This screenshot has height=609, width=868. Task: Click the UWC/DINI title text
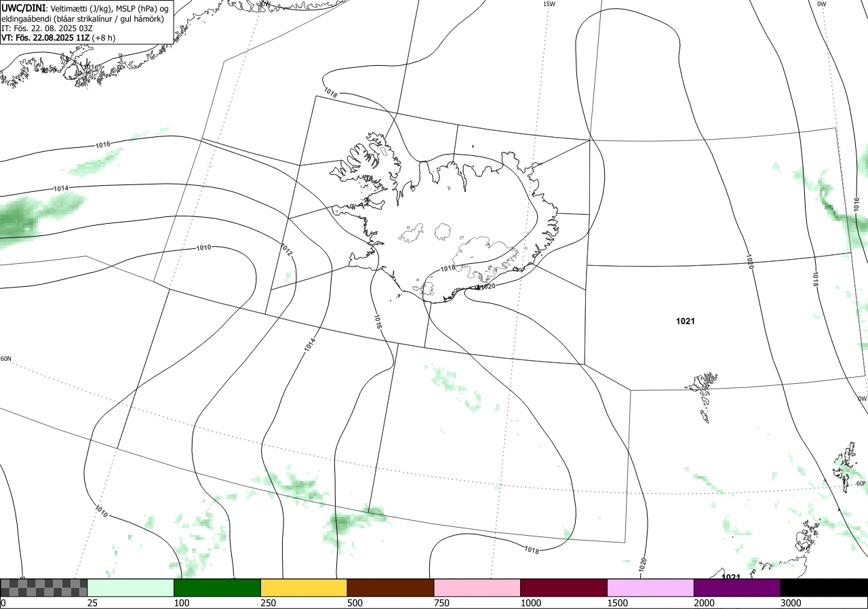pos(23,7)
